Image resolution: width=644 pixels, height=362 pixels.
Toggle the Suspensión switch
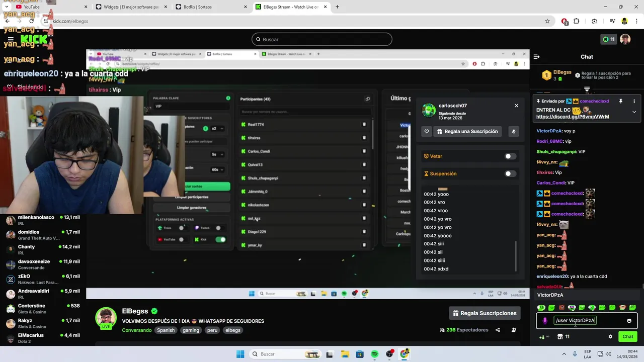tap(510, 174)
